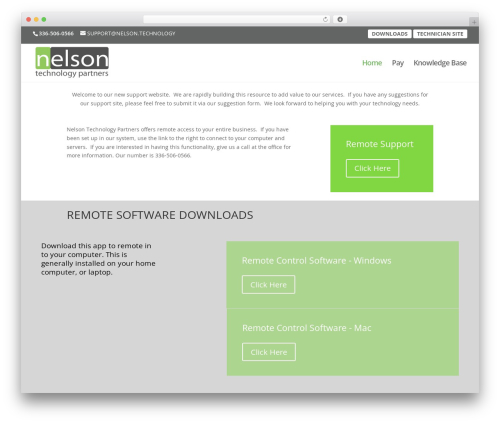The height and width of the screenshot is (423, 500).
Task: Click Here under Remote Support
Action: point(372,168)
